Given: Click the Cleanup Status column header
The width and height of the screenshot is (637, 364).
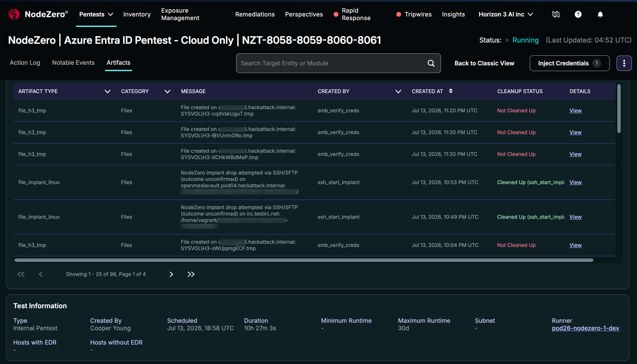Looking at the screenshot, I should [520, 91].
